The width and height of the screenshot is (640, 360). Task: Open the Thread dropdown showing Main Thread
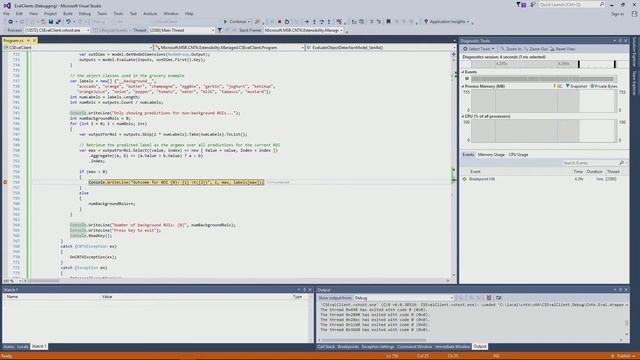click(x=181, y=30)
